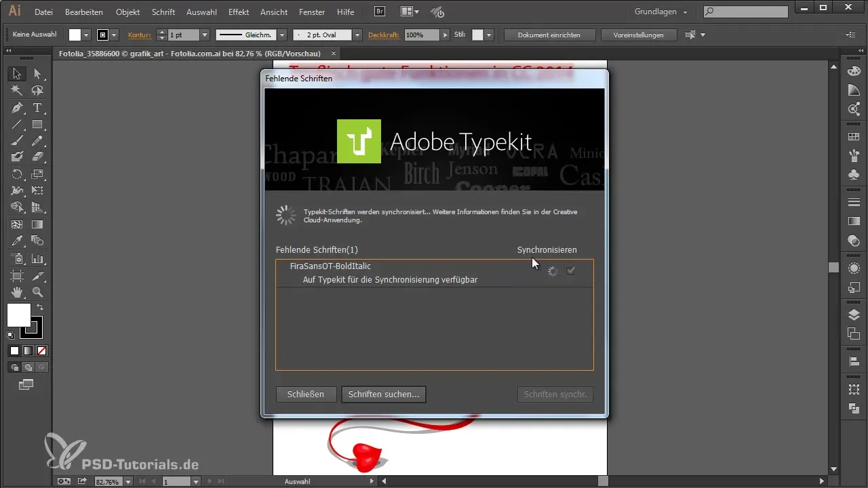
Task: Open the Bearbeiten menu
Action: (x=84, y=12)
